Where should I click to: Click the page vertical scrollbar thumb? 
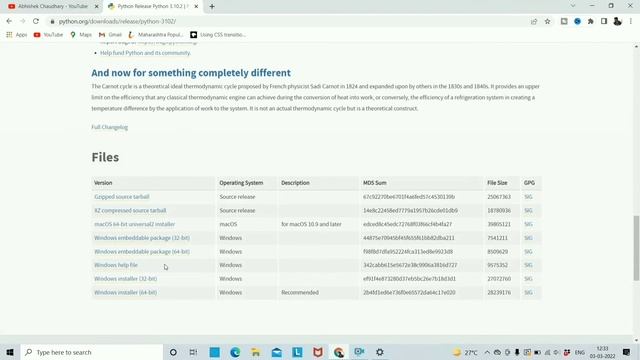click(636, 248)
